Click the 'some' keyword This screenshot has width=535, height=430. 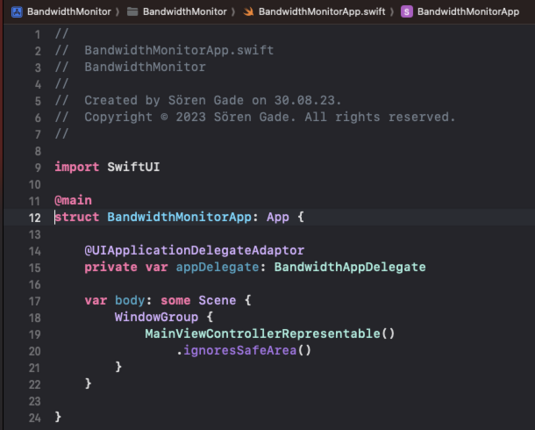[175, 301]
